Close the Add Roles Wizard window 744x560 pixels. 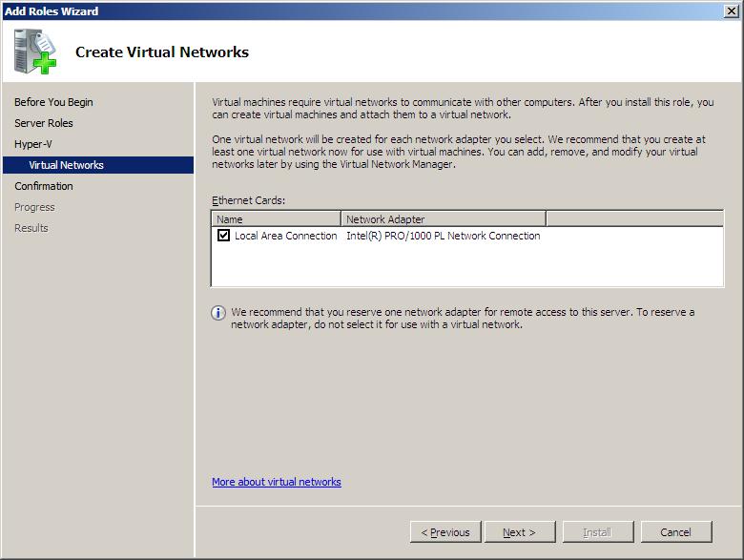tap(732, 10)
